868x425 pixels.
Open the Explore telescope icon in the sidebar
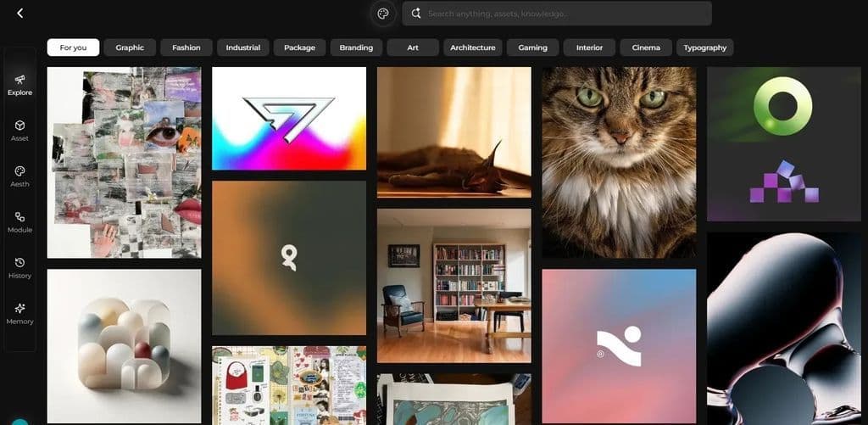pos(20,79)
